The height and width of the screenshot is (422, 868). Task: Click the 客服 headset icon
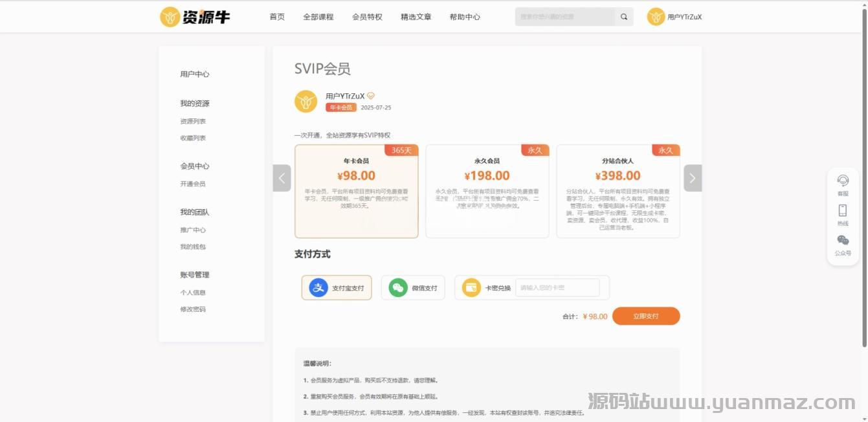(x=843, y=181)
